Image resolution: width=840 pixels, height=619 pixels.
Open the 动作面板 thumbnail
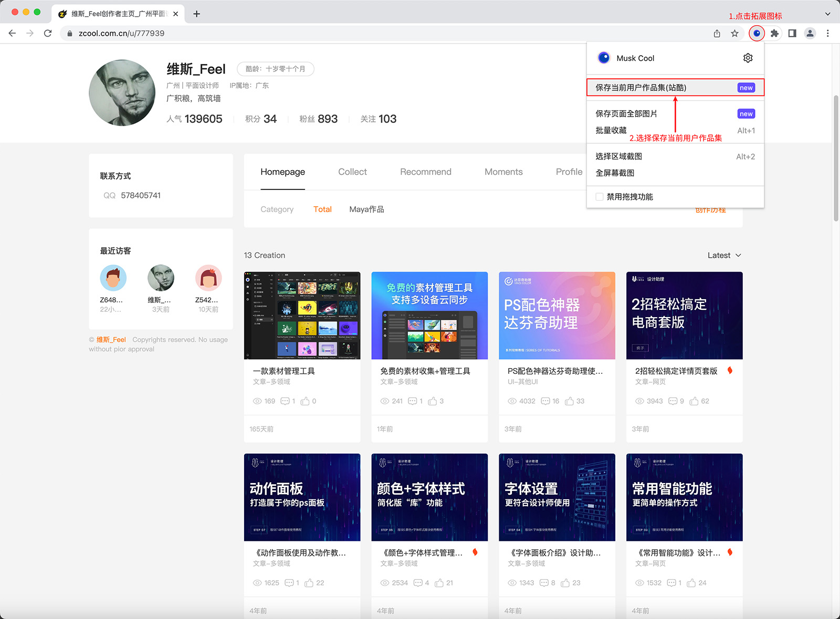point(302,497)
